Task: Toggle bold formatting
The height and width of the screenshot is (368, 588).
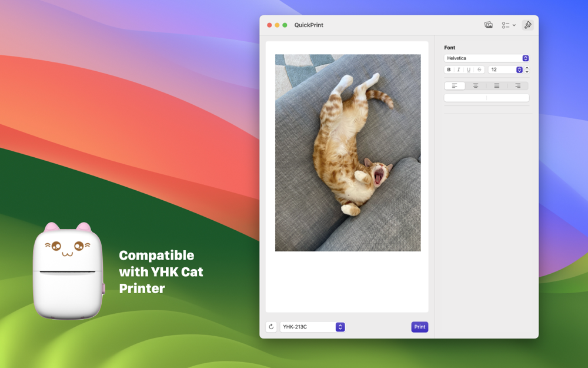Action: click(449, 70)
